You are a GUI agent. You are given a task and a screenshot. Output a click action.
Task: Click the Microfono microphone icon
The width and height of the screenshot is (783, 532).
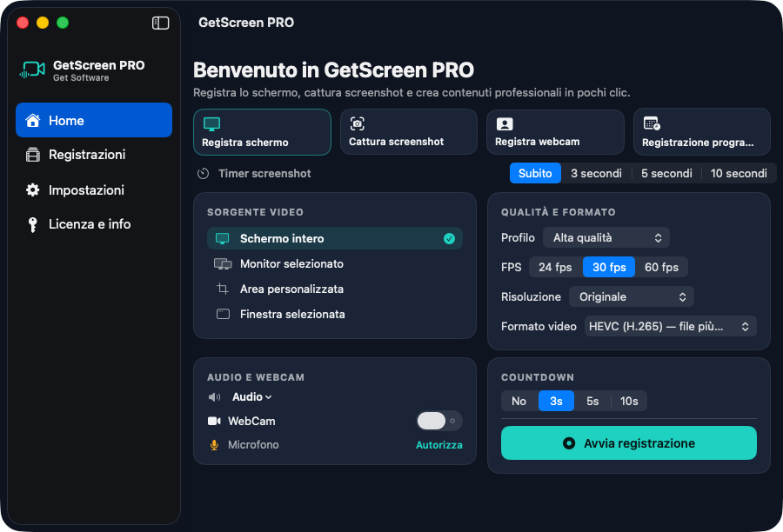(x=214, y=445)
